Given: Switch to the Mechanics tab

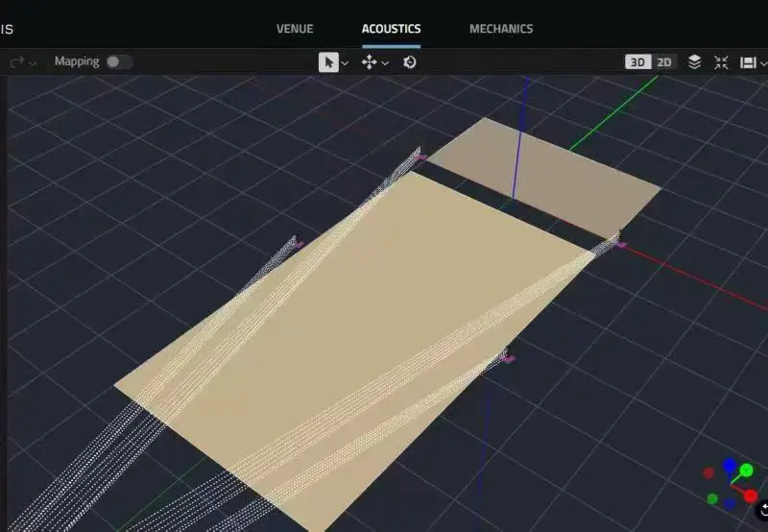Looking at the screenshot, I should click(x=501, y=29).
